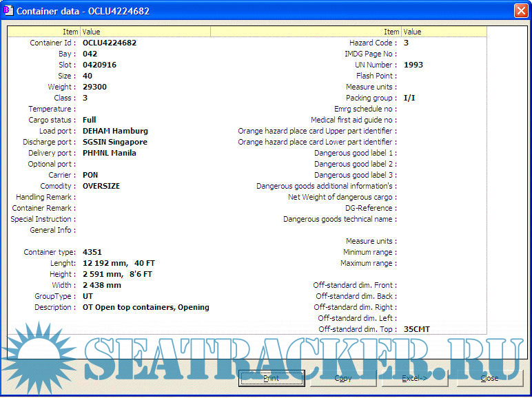The height and width of the screenshot is (398, 532).
Task: Click the Copy button
Action: click(342, 378)
